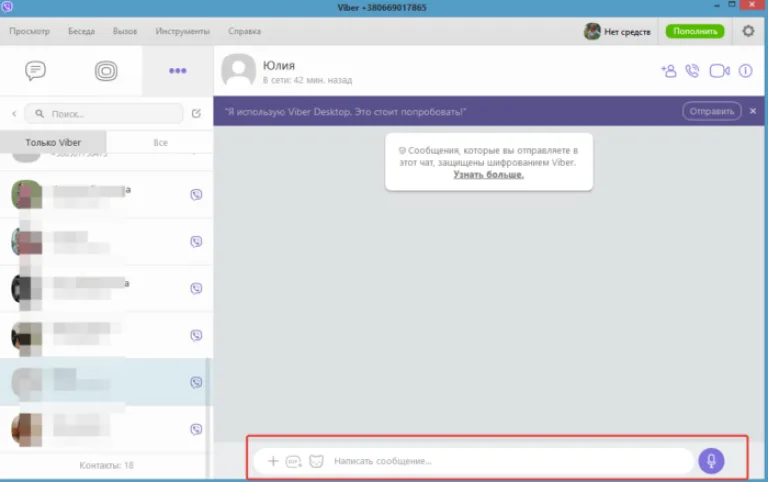
Task: Switch to the Все contacts tab
Action: [x=160, y=143]
